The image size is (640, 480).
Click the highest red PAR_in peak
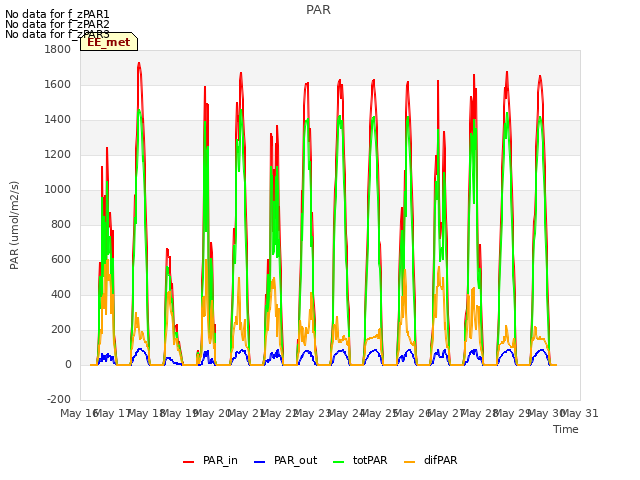pyautogui.click(x=139, y=63)
